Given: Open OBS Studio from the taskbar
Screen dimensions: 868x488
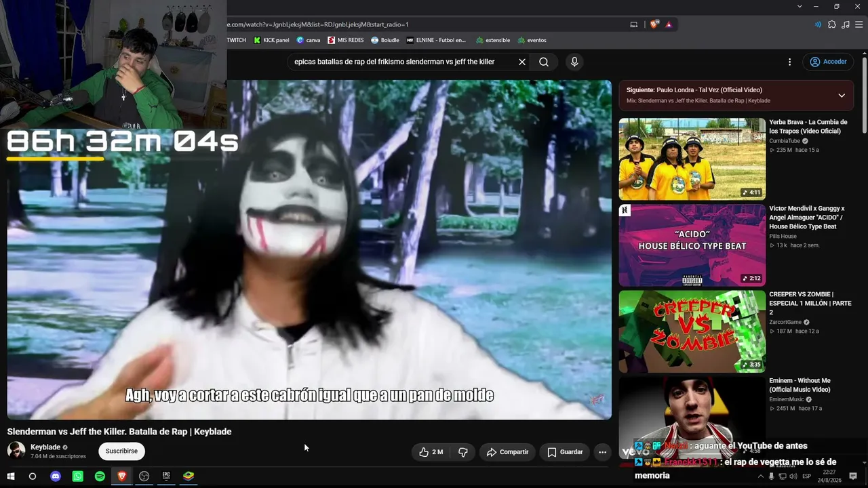Looking at the screenshot, I should point(144,476).
